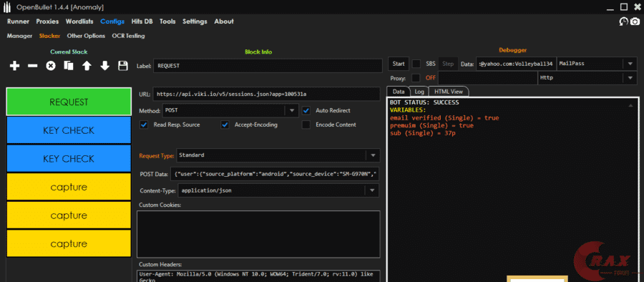Image resolution: width=644 pixels, height=282 pixels.
Task: Enable the Encode Content checkbox
Action: 306,125
